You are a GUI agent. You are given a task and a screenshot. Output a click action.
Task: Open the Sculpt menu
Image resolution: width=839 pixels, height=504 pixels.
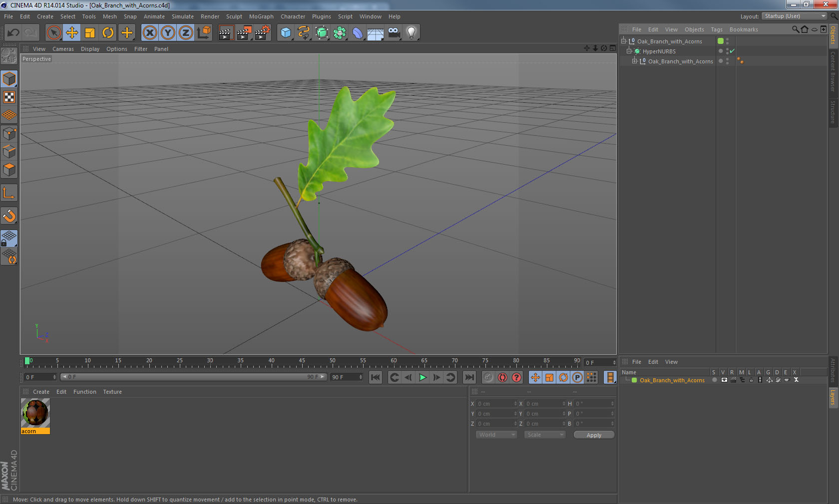234,16
